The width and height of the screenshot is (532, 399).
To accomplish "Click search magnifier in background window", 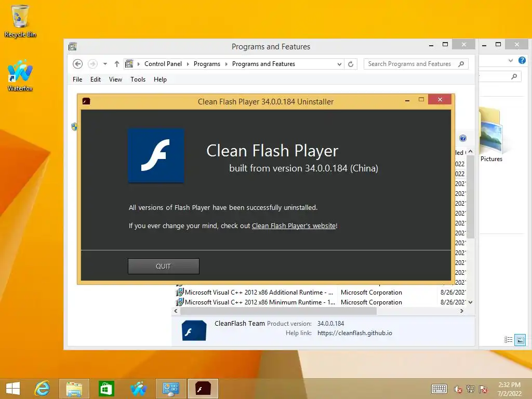I will click(514, 77).
